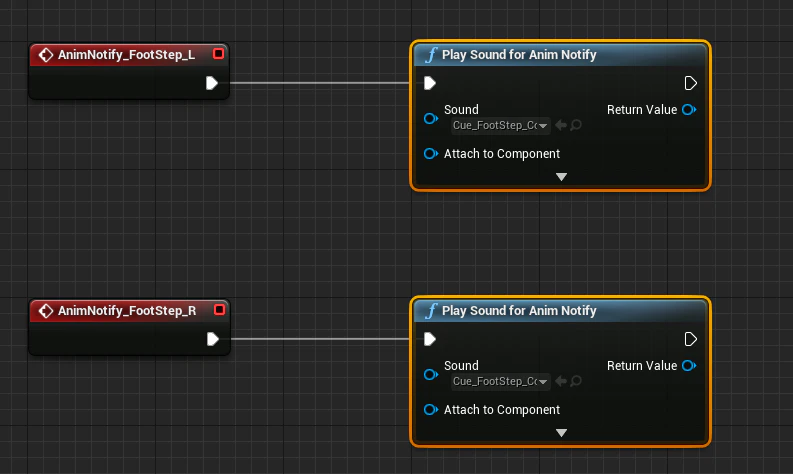The height and width of the screenshot is (474, 793).
Task: Click the Return Value label on the upper node
Action: click(x=642, y=110)
